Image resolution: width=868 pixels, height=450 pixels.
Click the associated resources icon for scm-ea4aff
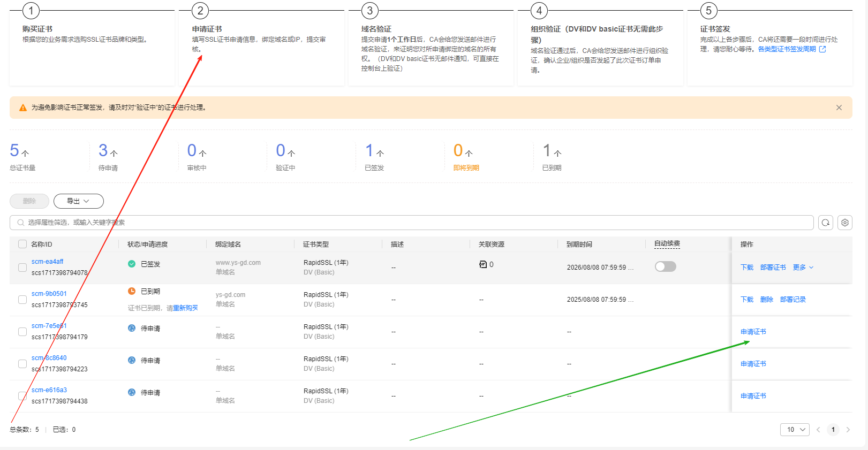(x=483, y=264)
